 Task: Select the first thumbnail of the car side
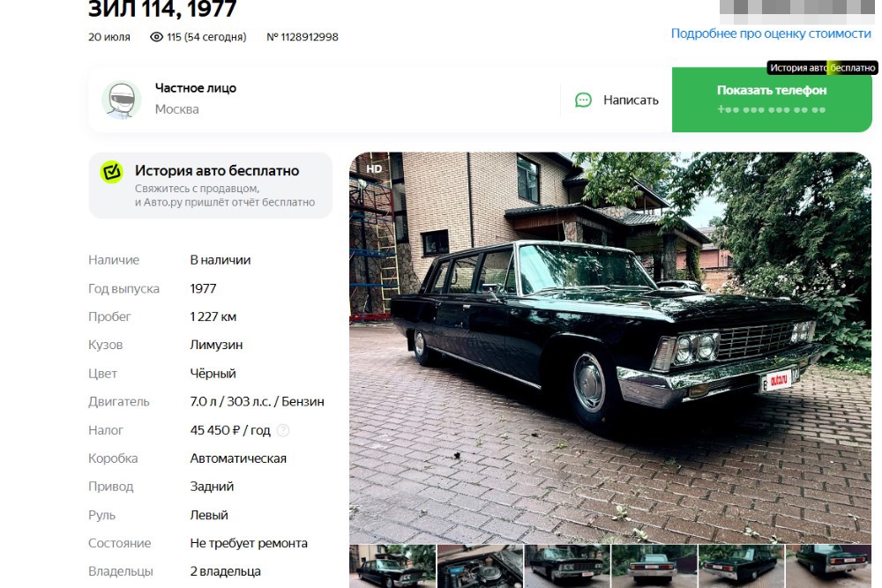click(x=392, y=566)
